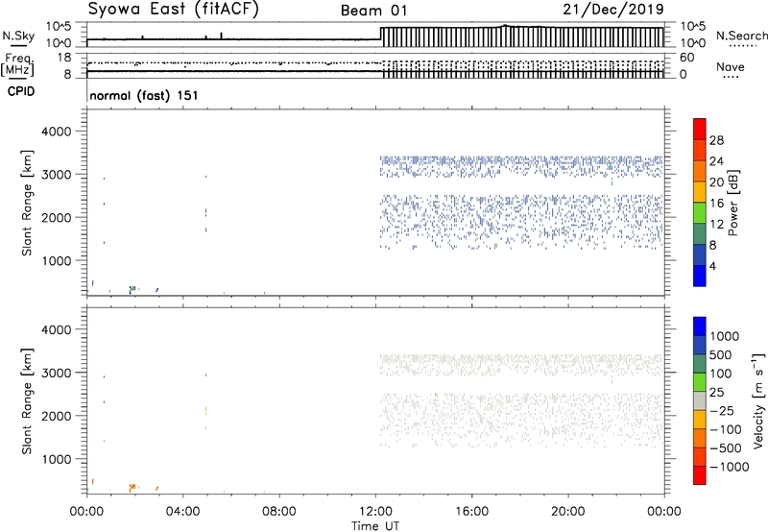Click the light green Power colorbar segment

700,213
